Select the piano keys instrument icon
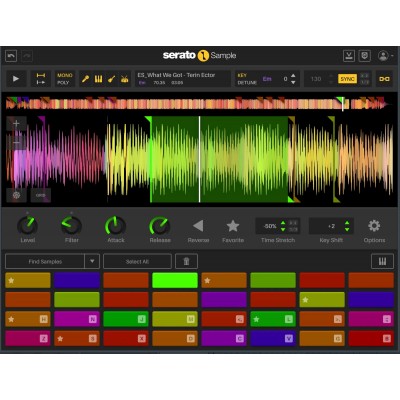This screenshot has height=400, width=400. coord(98,79)
